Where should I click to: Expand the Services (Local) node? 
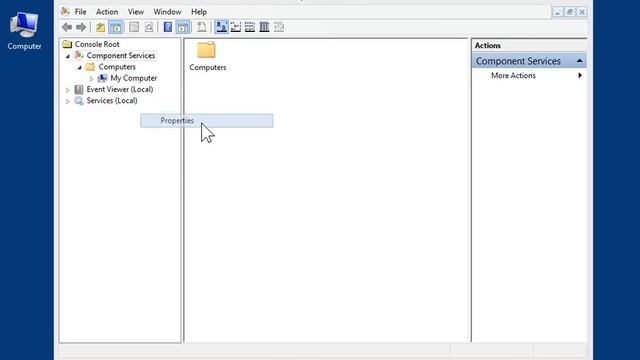68,101
